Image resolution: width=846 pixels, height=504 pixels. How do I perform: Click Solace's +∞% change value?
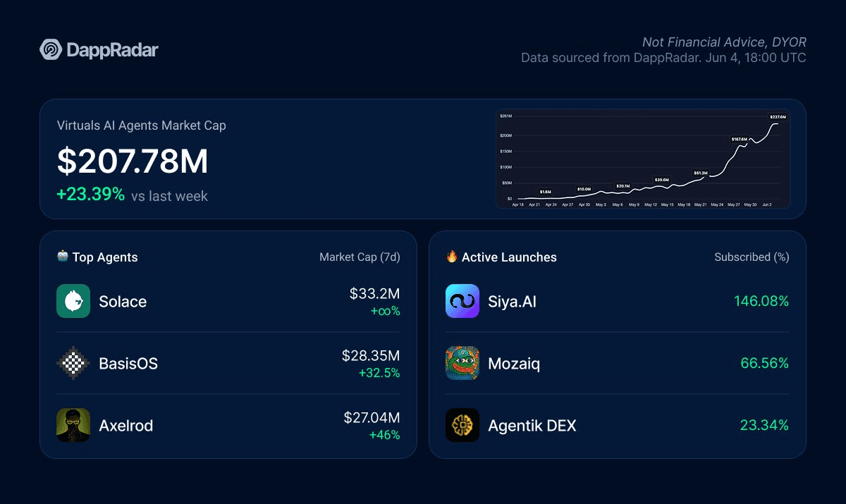[x=386, y=311]
